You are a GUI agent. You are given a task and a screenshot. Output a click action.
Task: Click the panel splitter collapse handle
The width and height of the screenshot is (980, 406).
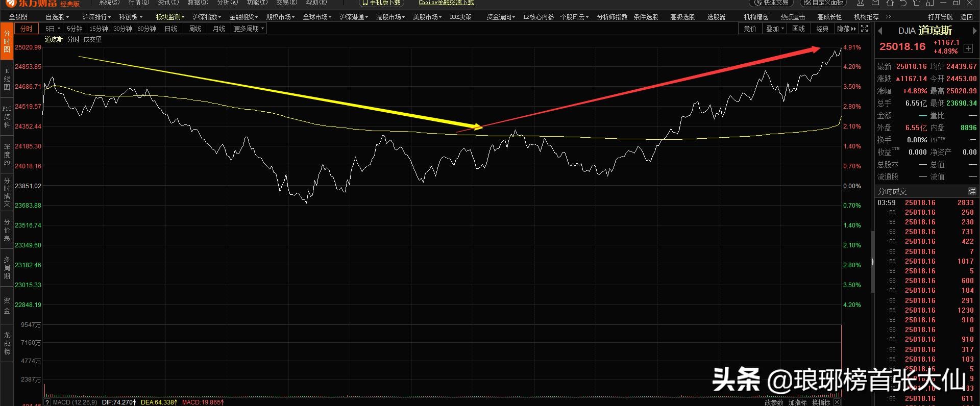pyautogui.click(x=872, y=261)
